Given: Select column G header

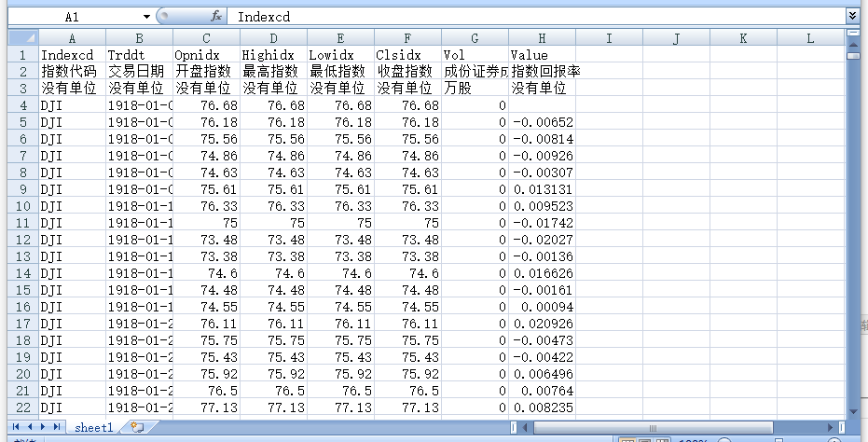Looking at the screenshot, I should click(475, 37).
